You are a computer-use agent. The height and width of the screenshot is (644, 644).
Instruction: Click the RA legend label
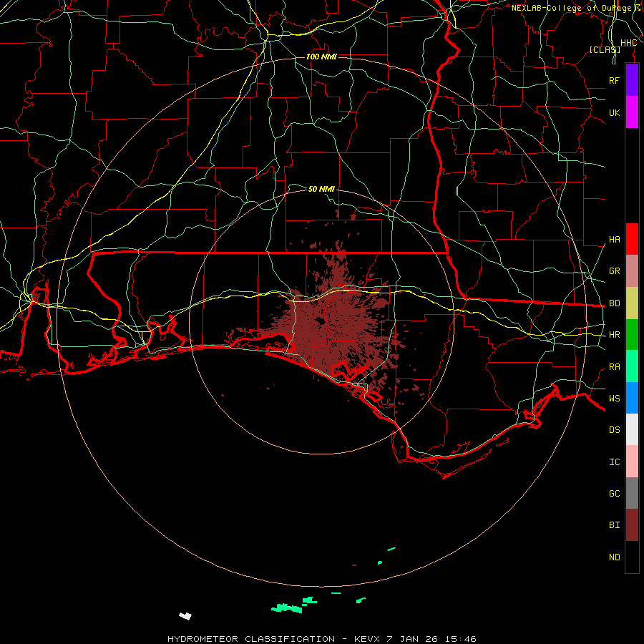tap(615, 367)
